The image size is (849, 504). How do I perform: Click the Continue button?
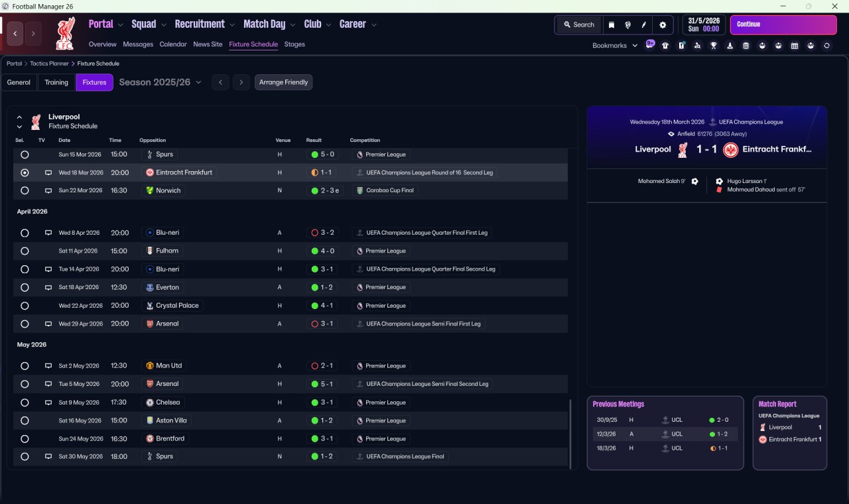(783, 25)
